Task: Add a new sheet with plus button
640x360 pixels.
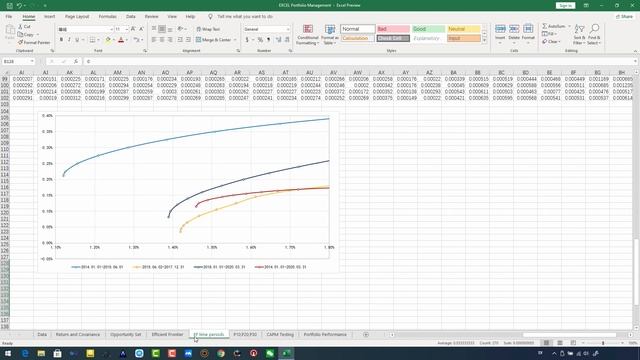Action: coord(366,335)
